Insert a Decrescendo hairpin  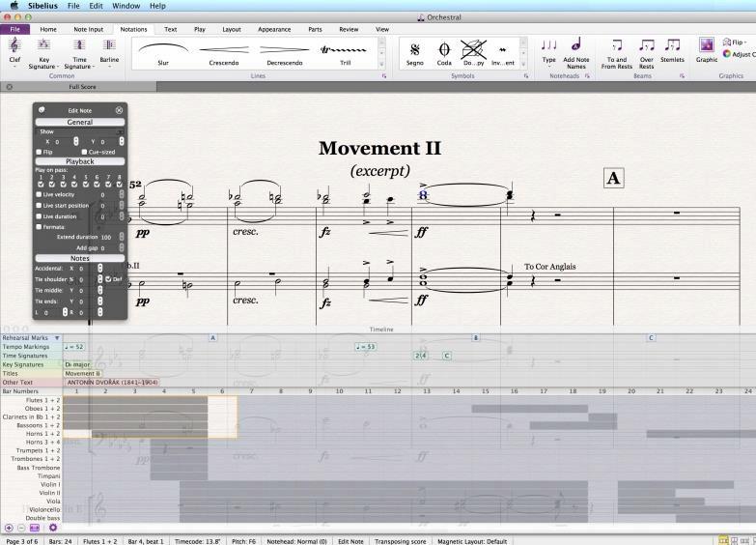[x=285, y=53]
